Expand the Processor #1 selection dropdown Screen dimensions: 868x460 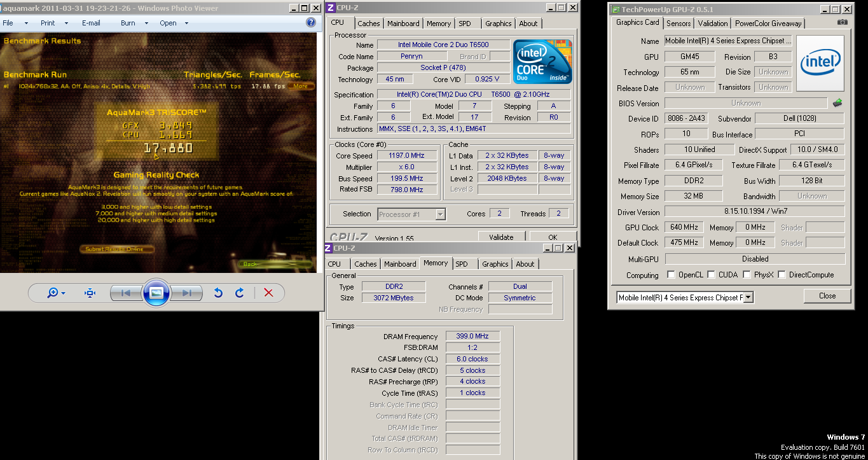pyautogui.click(x=440, y=214)
